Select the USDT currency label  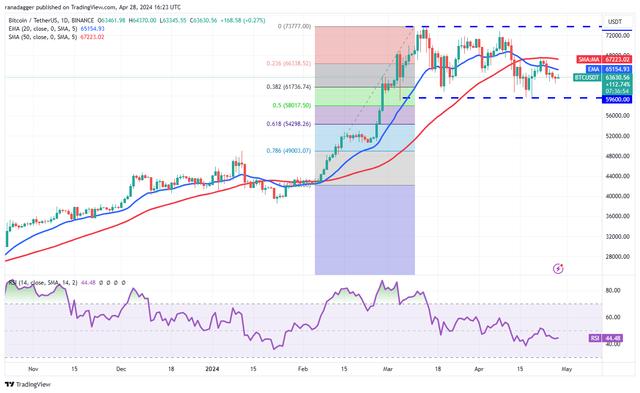coord(615,22)
